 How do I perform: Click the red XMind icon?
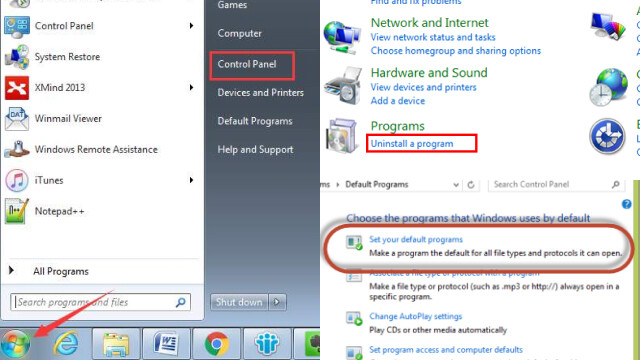[x=17, y=88]
